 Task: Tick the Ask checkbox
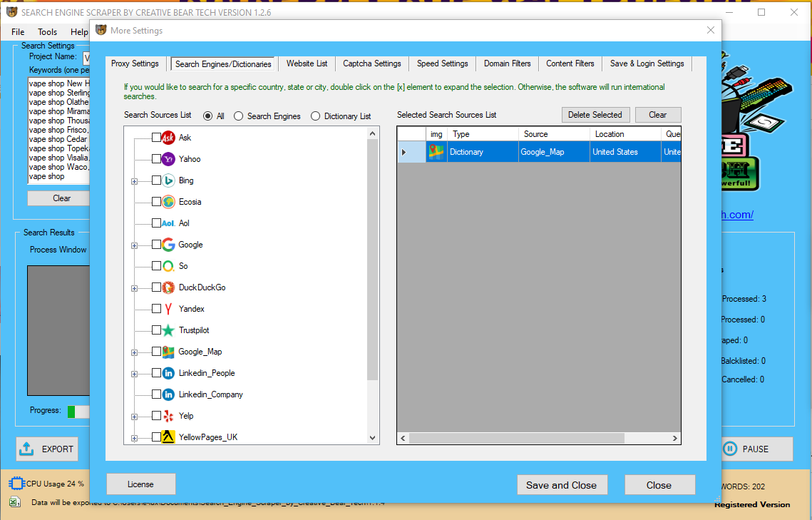pos(156,137)
